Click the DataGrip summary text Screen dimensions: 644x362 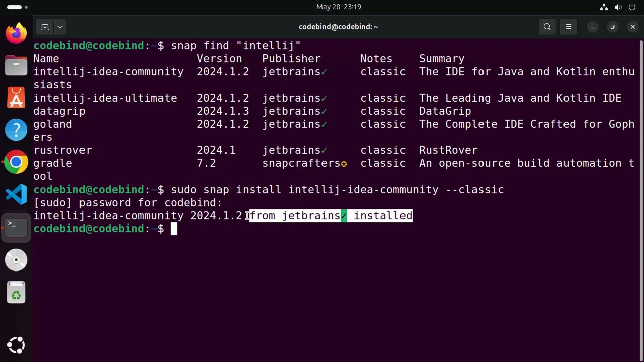pos(445,111)
